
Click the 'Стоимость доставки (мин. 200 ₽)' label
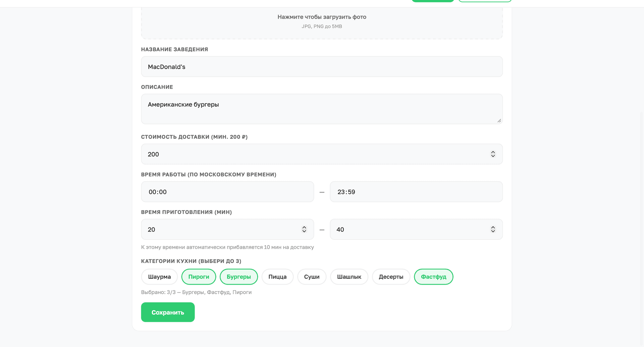[194, 137]
